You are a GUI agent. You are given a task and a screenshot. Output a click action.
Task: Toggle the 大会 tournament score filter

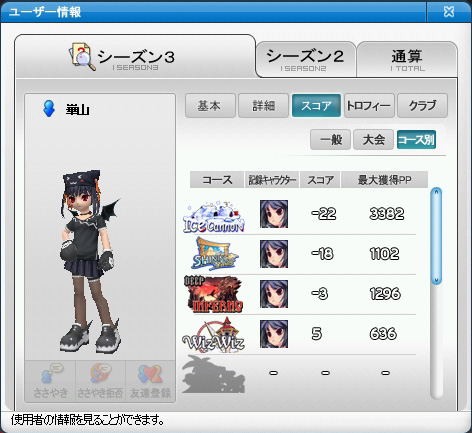(x=373, y=139)
